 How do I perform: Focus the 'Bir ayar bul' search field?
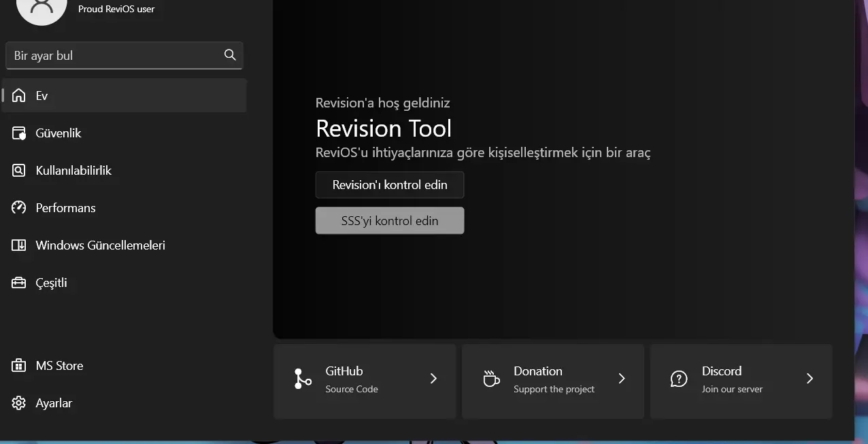pos(124,55)
